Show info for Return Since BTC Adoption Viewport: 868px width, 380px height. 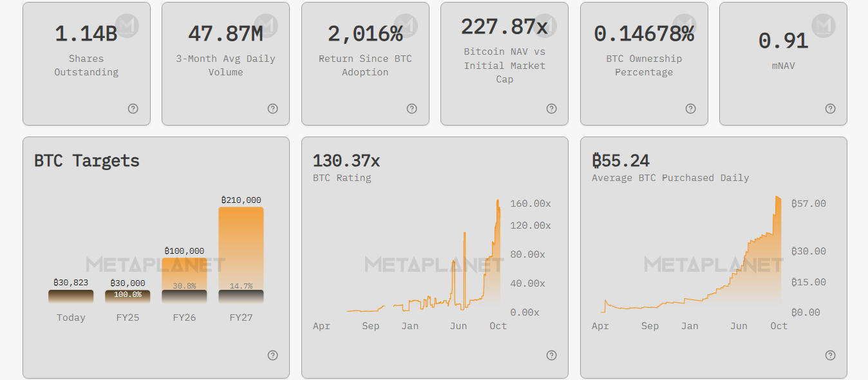point(412,109)
